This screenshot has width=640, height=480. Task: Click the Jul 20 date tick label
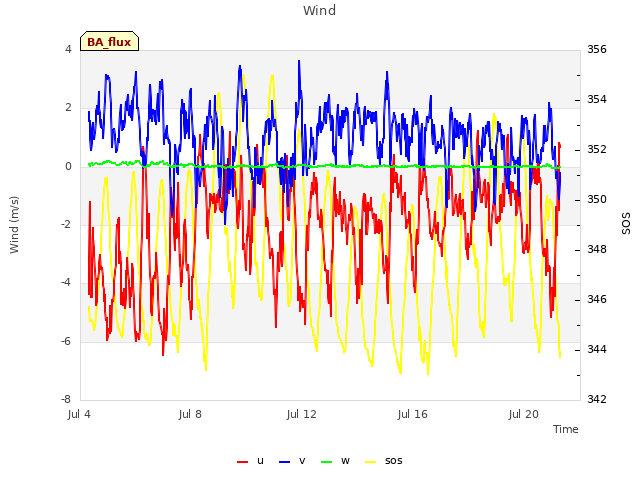523,414
